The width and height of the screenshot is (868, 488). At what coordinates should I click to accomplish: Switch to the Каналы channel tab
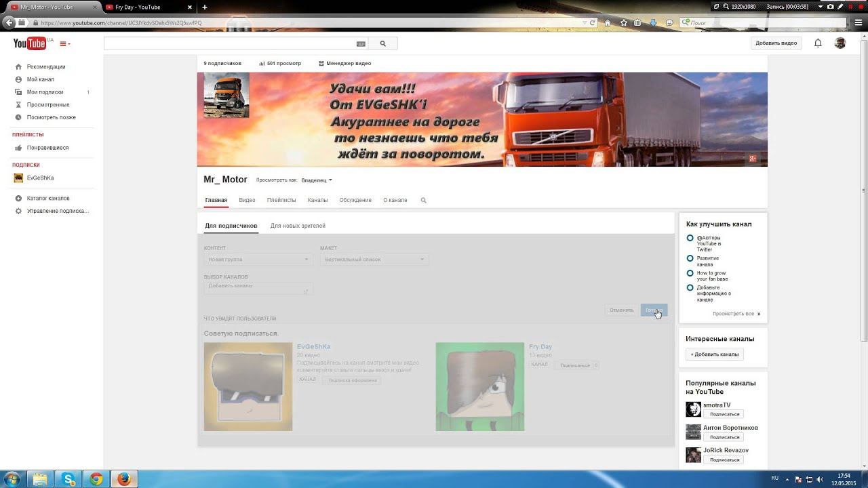317,200
